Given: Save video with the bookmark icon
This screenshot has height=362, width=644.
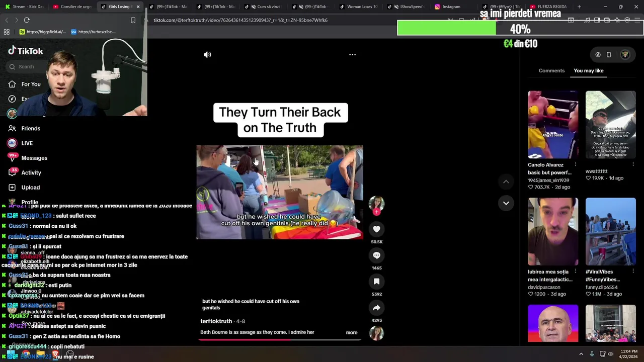Looking at the screenshot, I should pyautogui.click(x=376, y=282).
